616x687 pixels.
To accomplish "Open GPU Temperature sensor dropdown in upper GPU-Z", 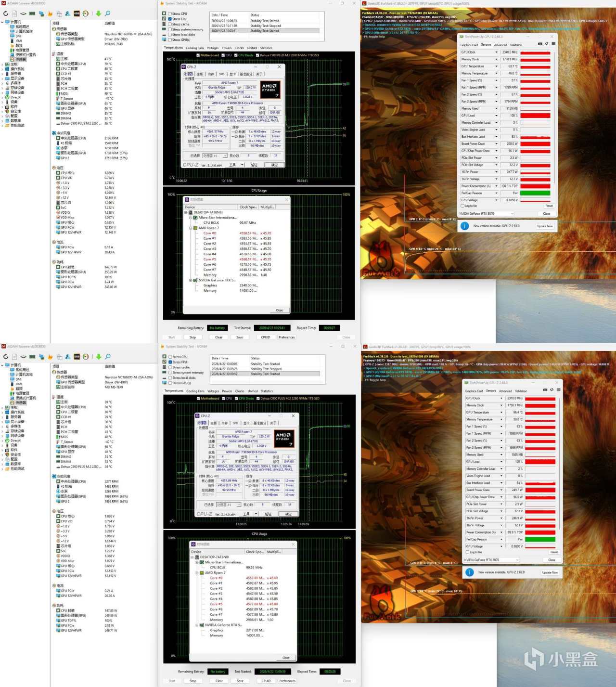I will tap(497, 66).
